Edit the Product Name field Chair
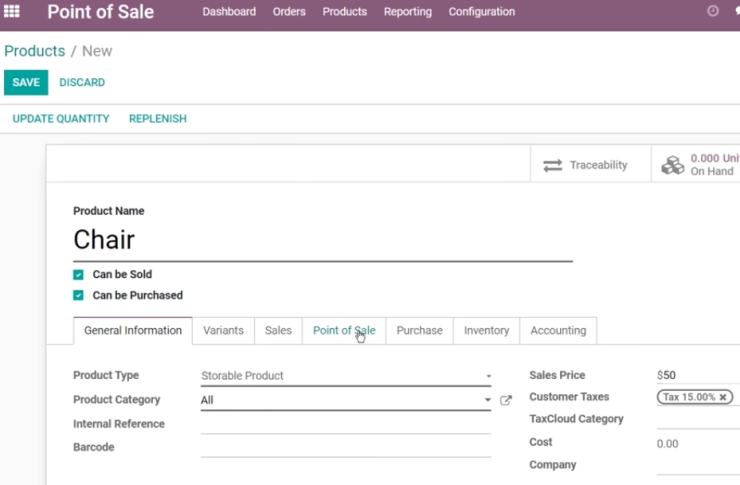Viewport: 740px width, 485px height. (323, 240)
